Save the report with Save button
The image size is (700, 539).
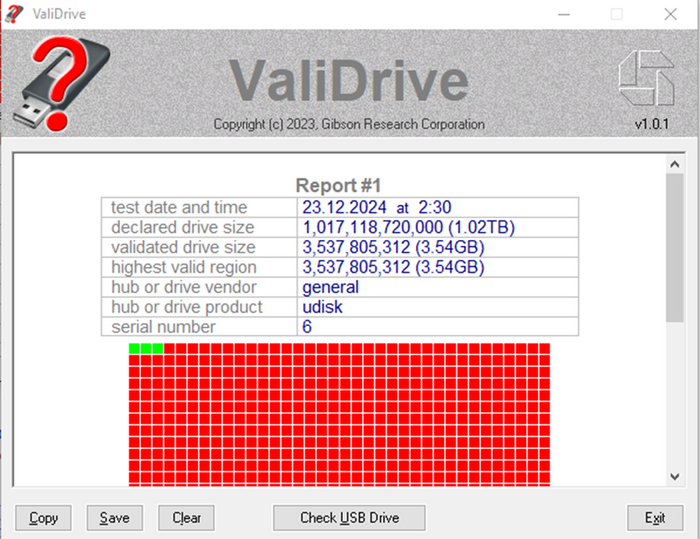tap(115, 518)
